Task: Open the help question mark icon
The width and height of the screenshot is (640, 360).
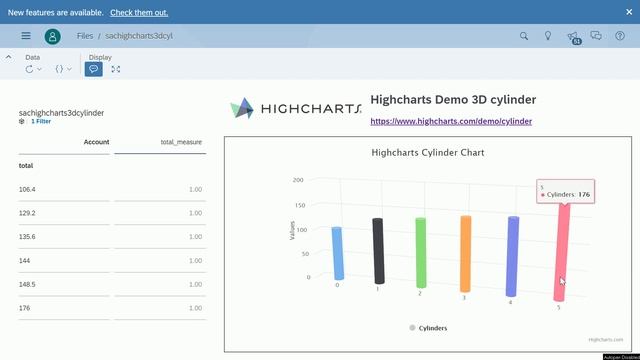Action: (x=620, y=36)
